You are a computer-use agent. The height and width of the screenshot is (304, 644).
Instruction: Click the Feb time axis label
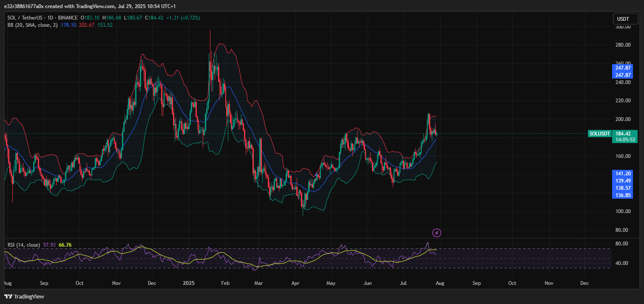pos(225,283)
